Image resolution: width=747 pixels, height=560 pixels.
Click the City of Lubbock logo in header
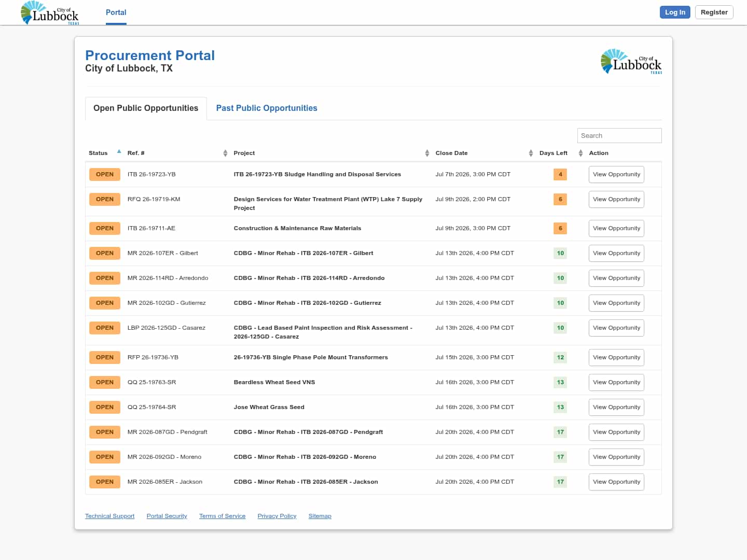(x=50, y=12)
